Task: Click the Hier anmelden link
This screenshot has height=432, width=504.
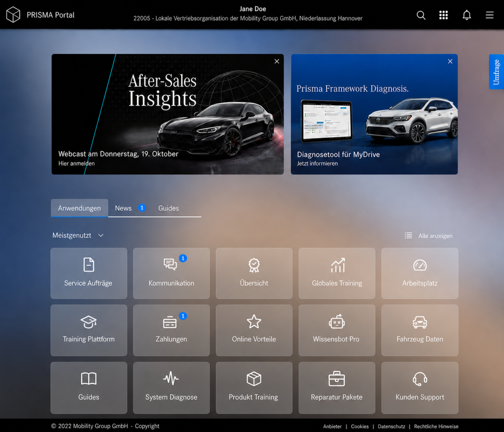Action: [x=76, y=163]
